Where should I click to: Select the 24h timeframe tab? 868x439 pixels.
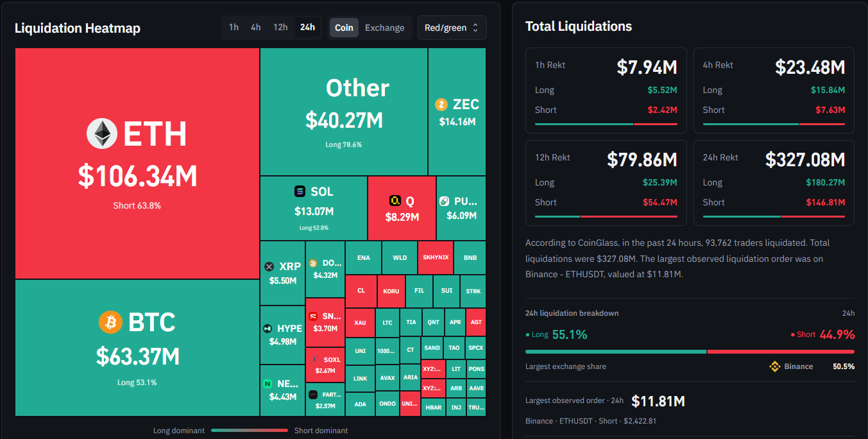(x=307, y=27)
